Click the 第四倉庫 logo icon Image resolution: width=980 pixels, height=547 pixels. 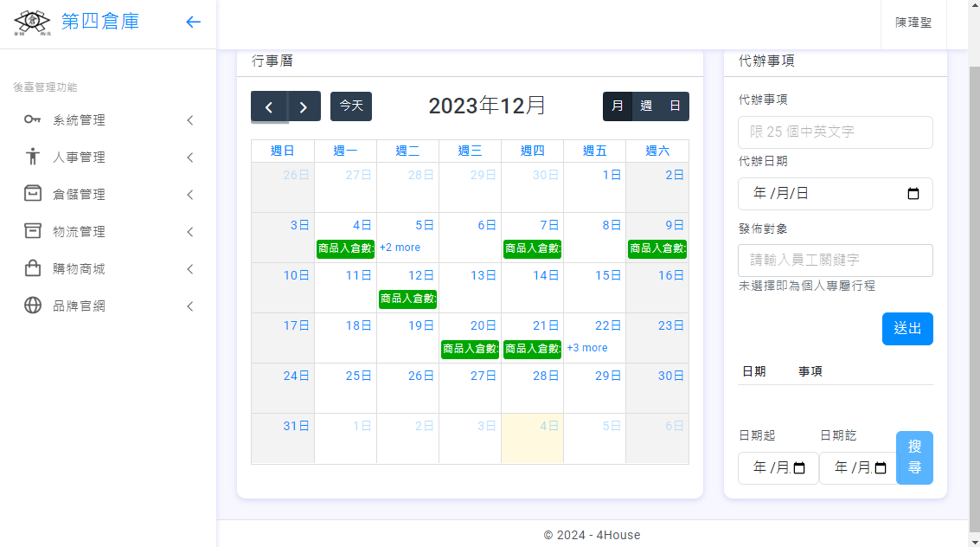point(33,23)
